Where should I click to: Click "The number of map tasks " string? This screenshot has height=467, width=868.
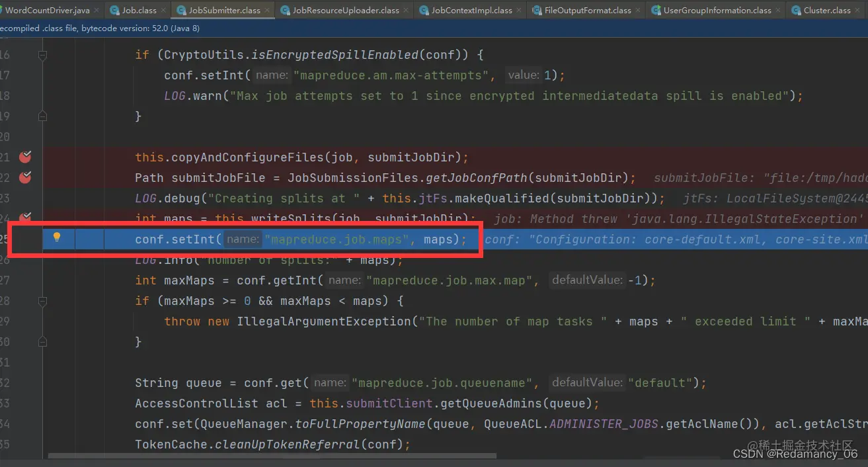(x=514, y=321)
